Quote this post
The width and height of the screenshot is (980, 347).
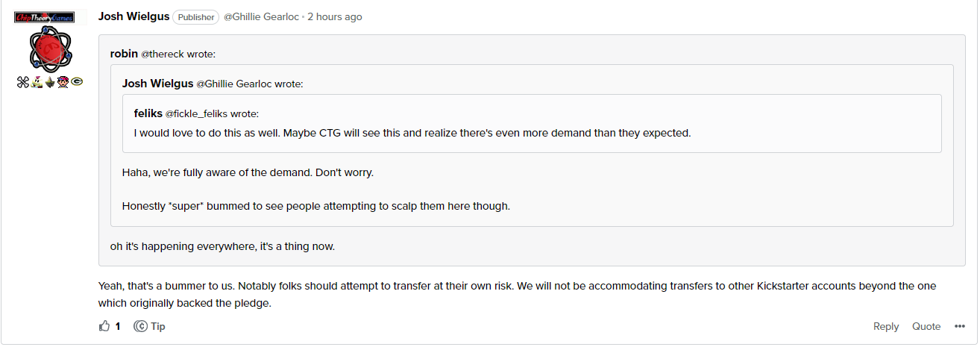point(926,326)
